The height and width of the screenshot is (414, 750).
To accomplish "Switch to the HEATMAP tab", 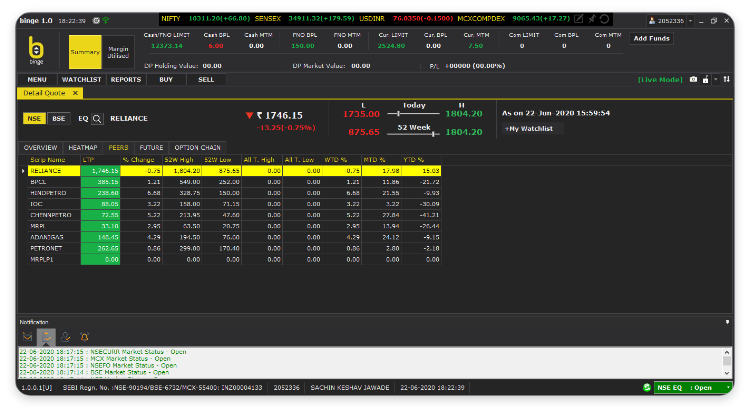I will click(83, 148).
